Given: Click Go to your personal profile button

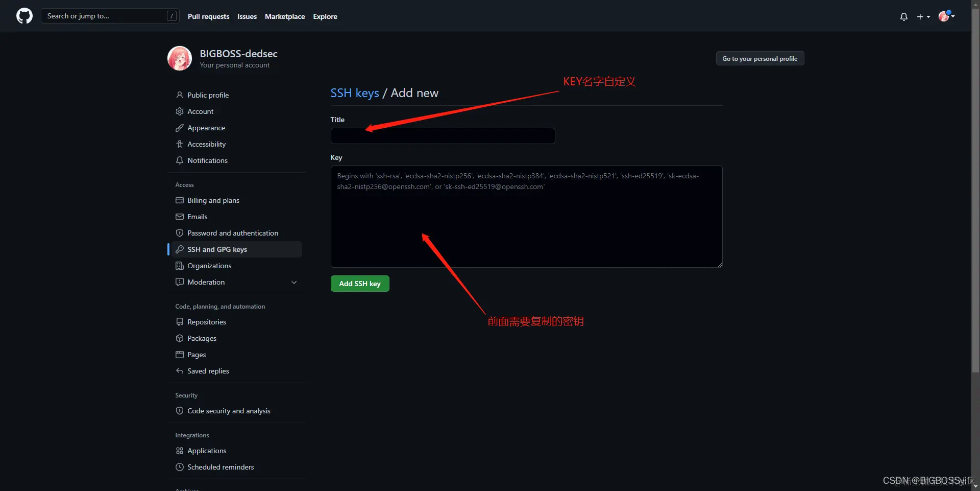Looking at the screenshot, I should tap(759, 59).
